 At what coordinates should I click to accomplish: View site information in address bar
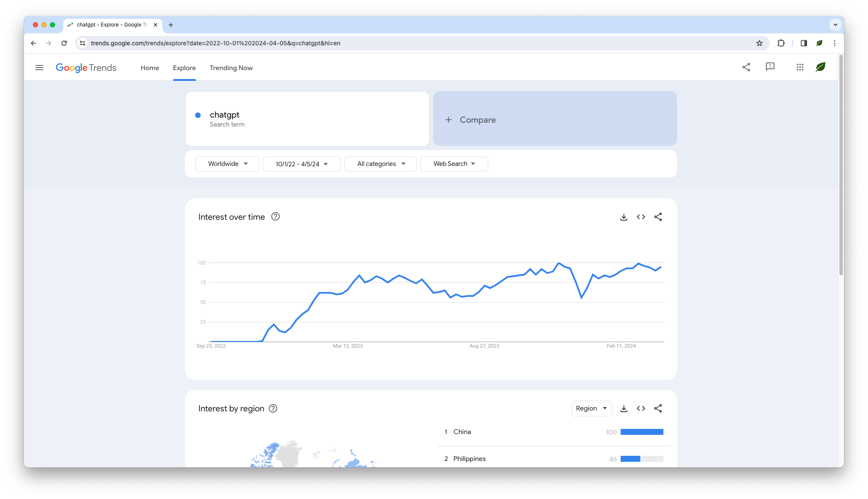83,43
